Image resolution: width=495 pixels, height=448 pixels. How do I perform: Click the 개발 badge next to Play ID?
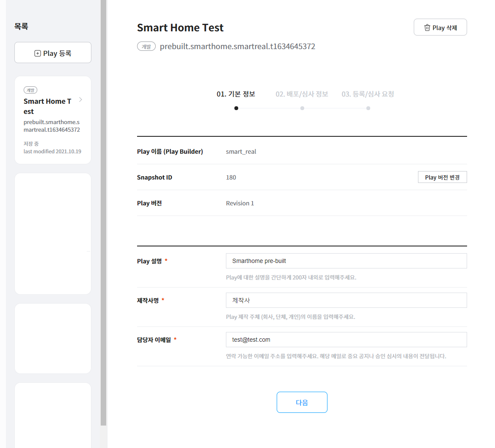[146, 47]
